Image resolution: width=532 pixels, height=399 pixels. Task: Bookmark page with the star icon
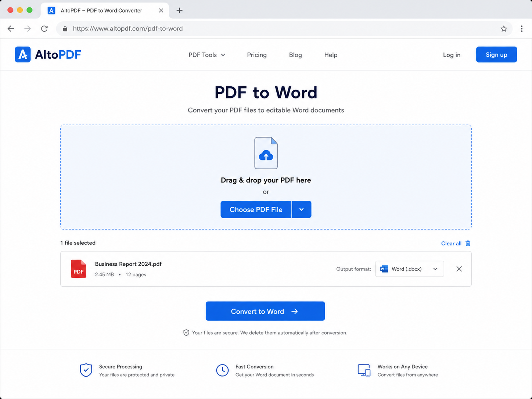(504, 29)
